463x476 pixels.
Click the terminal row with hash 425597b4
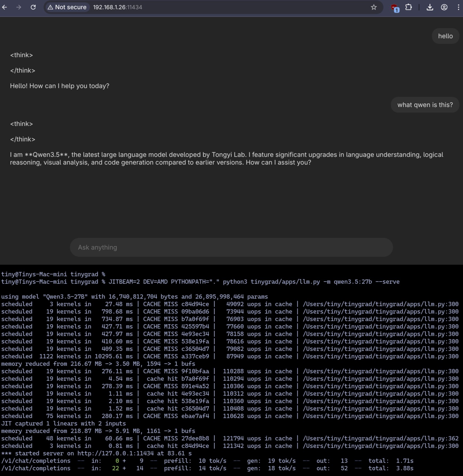pyautogui.click(x=230, y=326)
